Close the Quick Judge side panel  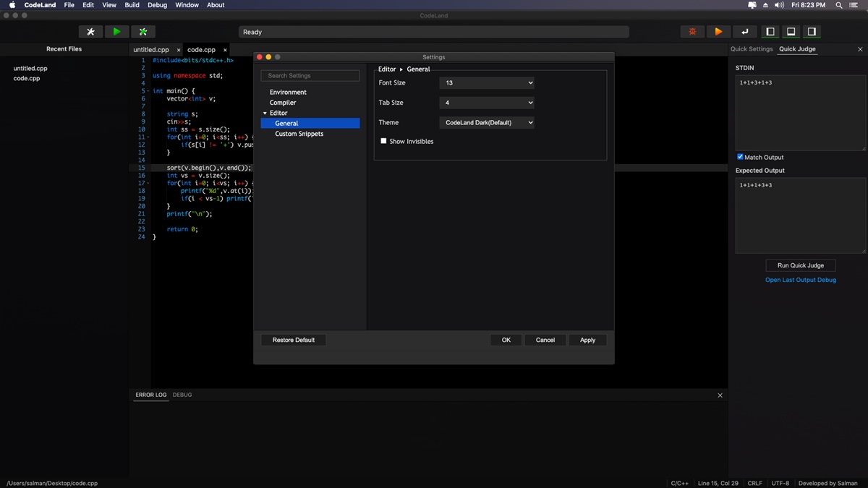coord(860,49)
